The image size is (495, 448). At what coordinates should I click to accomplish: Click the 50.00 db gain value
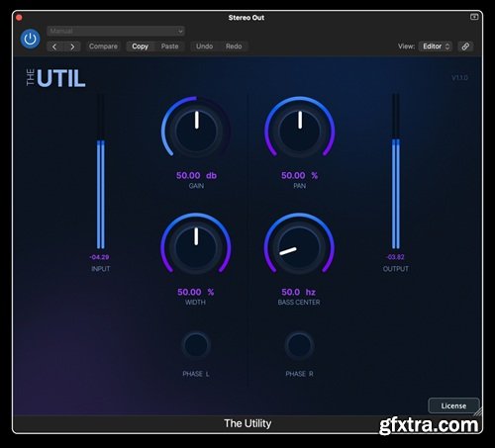pyautogui.click(x=196, y=175)
